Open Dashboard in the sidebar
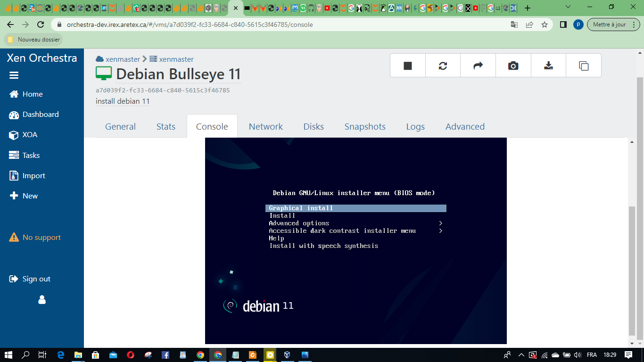The width and height of the screenshot is (644, 362). click(x=34, y=115)
